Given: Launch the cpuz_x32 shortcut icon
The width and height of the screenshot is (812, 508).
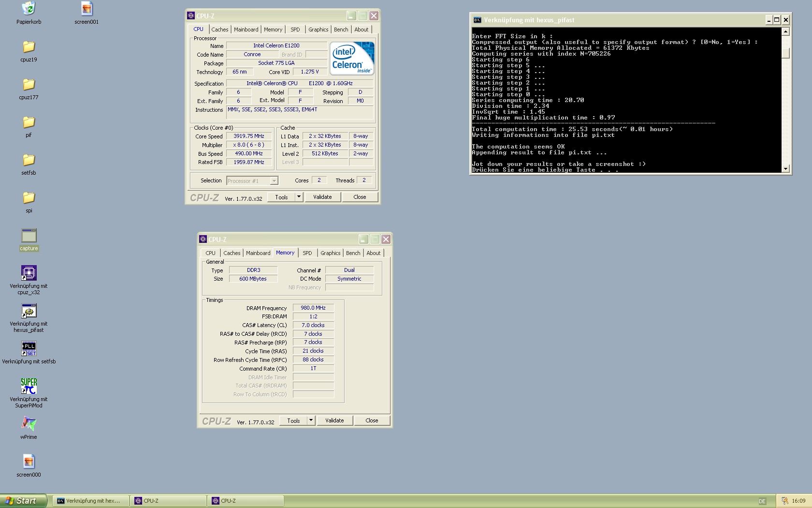Looking at the screenshot, I should pyautogui.click(x=29, y=273).
